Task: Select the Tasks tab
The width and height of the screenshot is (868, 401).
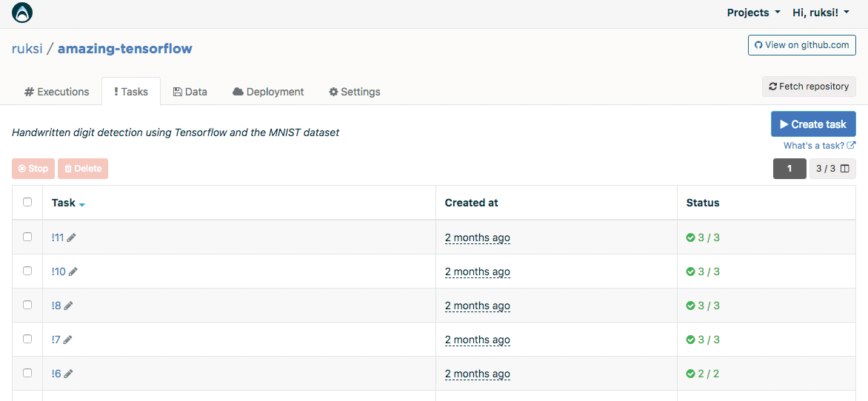Action: [131, 92]
